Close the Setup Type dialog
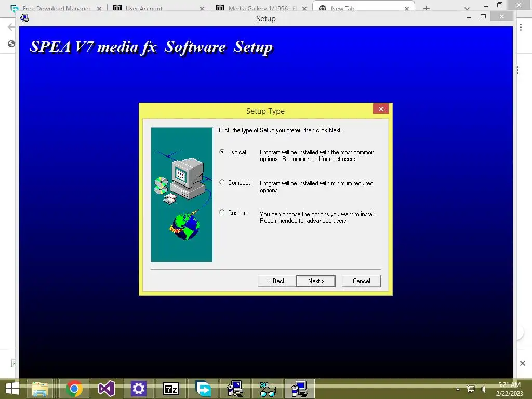This screenshot has height=399, width=532. pyautogui.click(x=381, y=109)
